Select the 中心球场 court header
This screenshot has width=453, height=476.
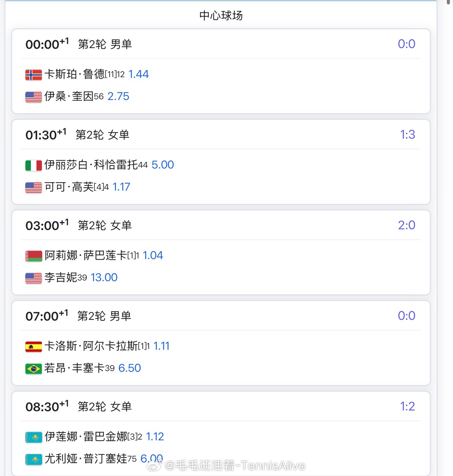[221, 15]
